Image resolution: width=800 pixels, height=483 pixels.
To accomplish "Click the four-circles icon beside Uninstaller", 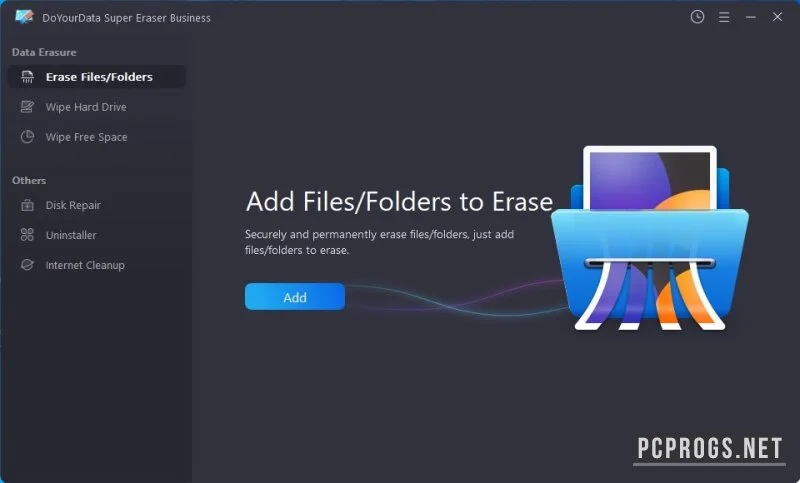I will click(x=27, y=235).
